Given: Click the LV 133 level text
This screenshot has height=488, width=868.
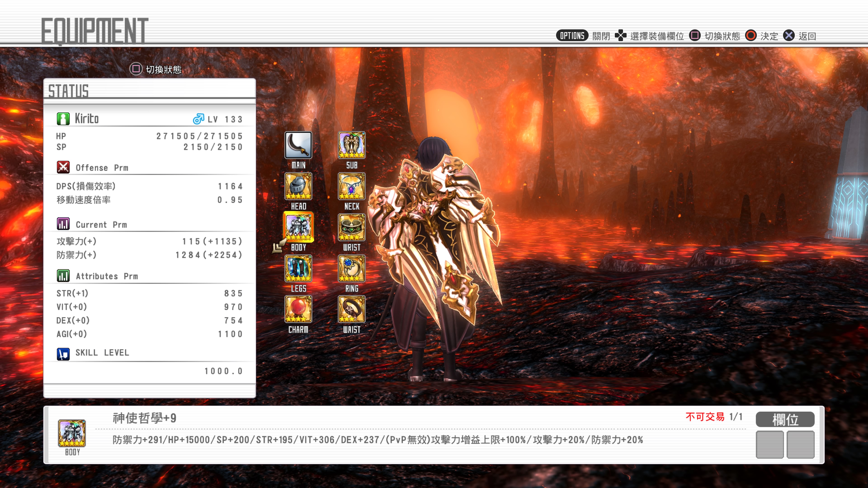Looking at the screenshot, I should pos(225,120).
